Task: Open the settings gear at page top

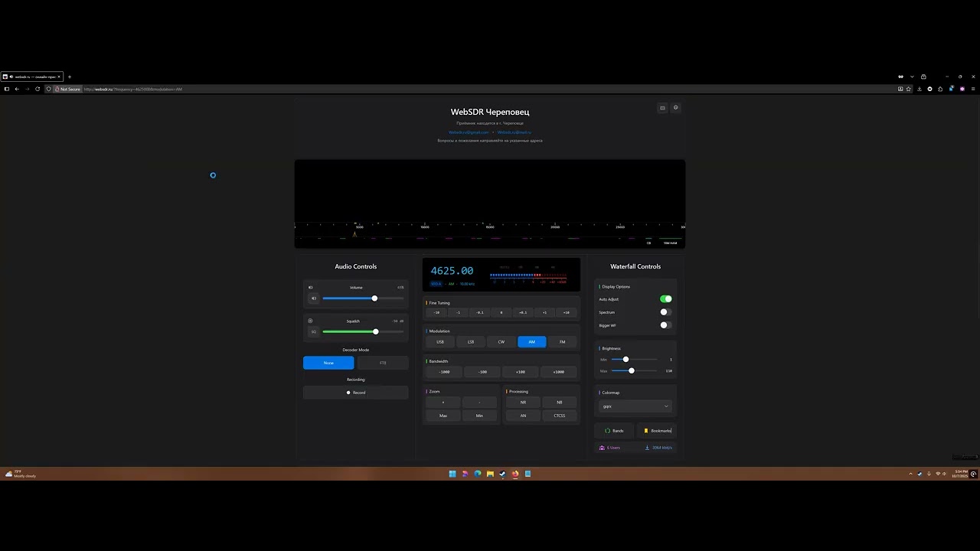Action: pos(675,108)
